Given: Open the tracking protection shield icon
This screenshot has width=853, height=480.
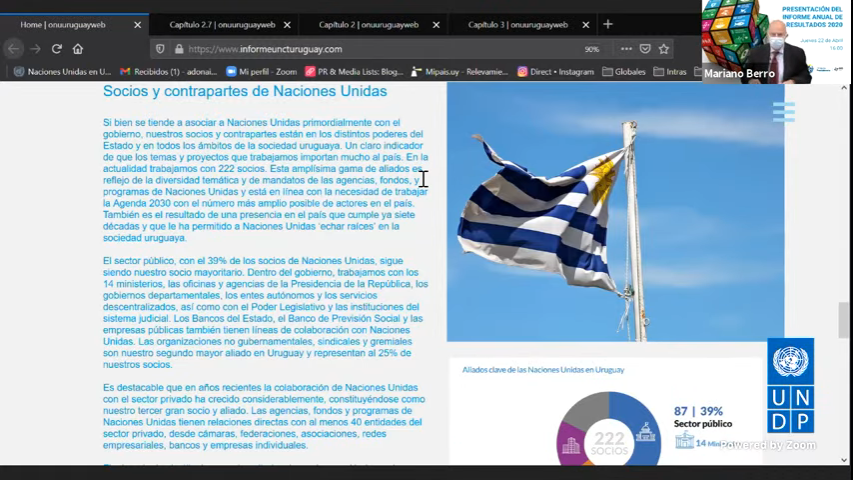Looking at the screenshot, I should [160, 49].
